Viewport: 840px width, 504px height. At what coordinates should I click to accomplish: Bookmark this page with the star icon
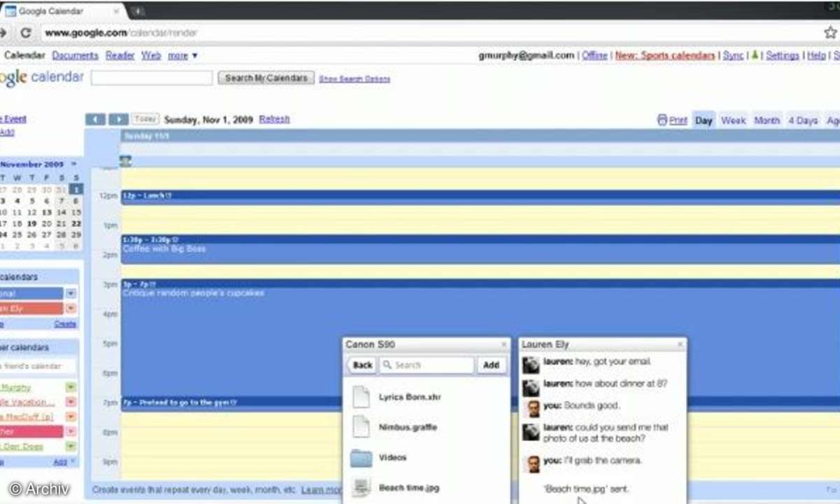pyautogui.click(x=830, y=33)
